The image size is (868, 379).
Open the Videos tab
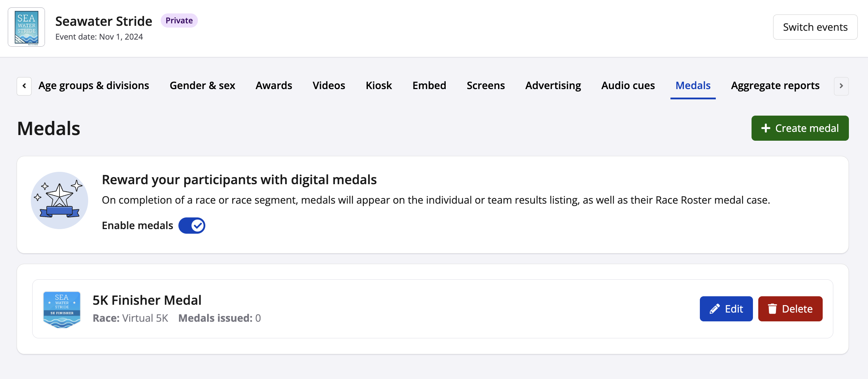[329, 86]
